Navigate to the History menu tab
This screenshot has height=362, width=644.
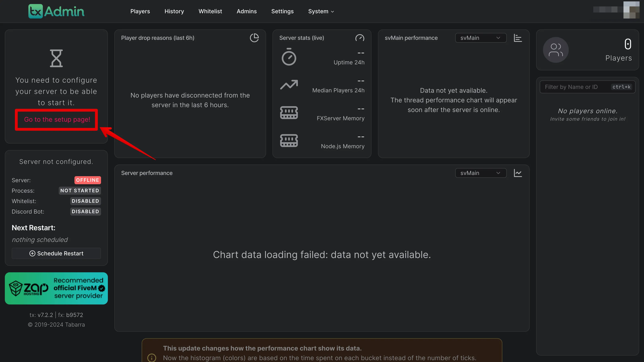(x=174, y=11)
